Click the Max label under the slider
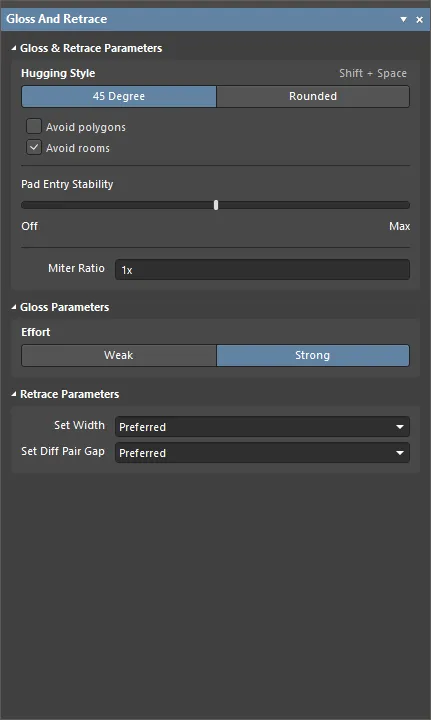The image size is (431, 720). (399, 226)
